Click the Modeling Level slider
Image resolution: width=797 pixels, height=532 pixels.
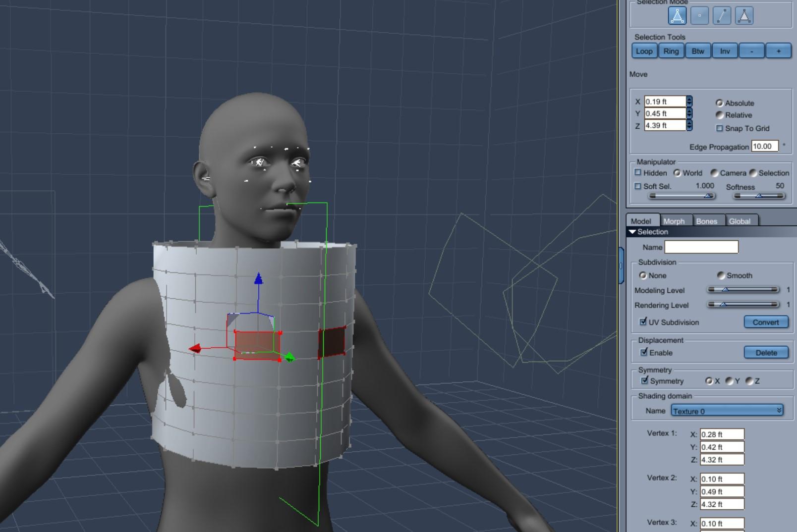pyautogui.click(x=743, y=290)
